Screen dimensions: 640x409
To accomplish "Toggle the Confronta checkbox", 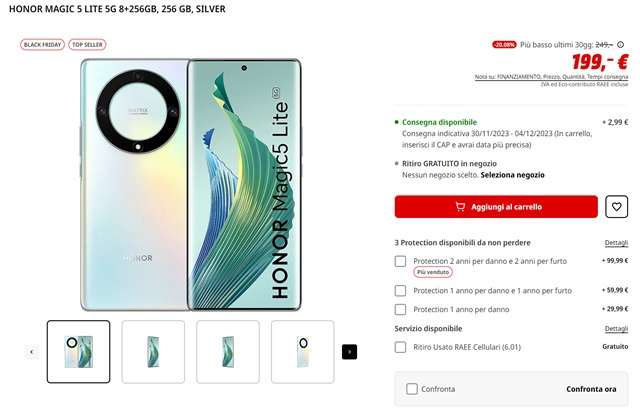I will [412, 389].
